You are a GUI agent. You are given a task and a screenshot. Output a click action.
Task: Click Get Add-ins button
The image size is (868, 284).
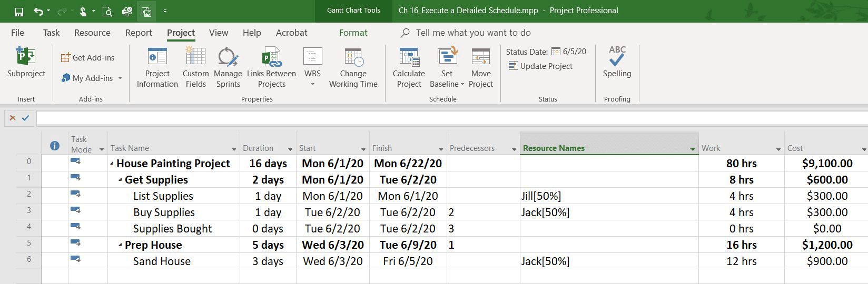click(87, 57)
